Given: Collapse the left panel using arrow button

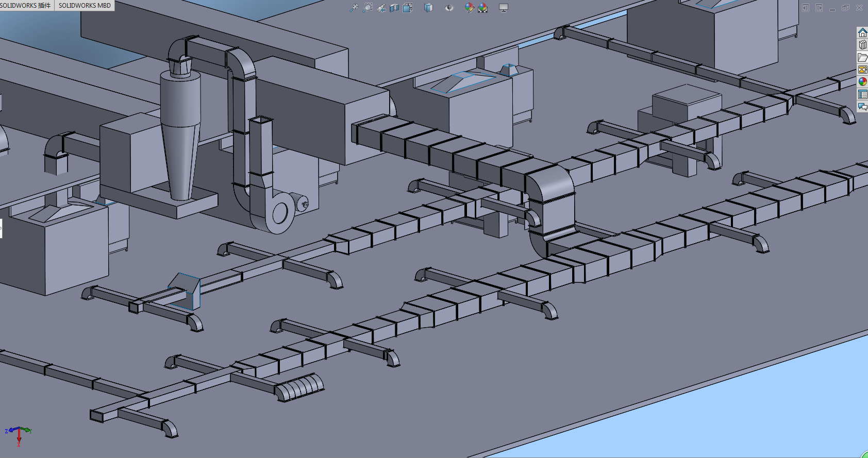Looking at the screenshot, I should 806,8.
